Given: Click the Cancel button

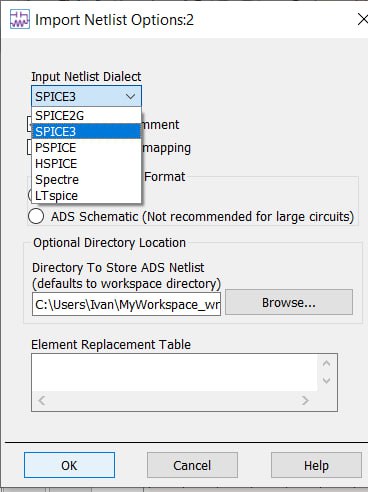Looking at the screenshot, I should click(192, 465).
